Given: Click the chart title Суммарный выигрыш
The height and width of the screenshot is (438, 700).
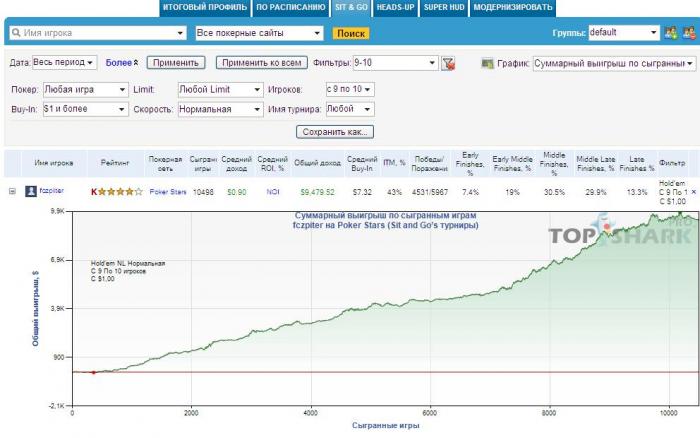Looking at the screenshot, I should [x=386, y=216].
